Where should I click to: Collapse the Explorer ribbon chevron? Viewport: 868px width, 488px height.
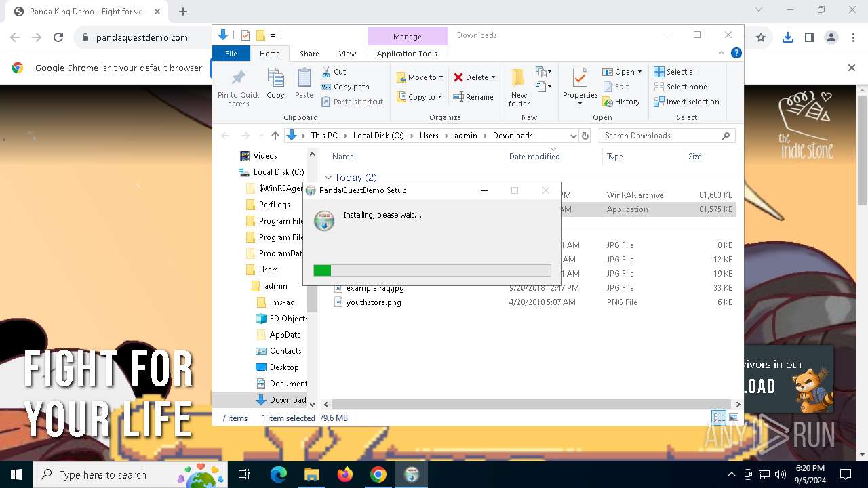coord(722,53)
